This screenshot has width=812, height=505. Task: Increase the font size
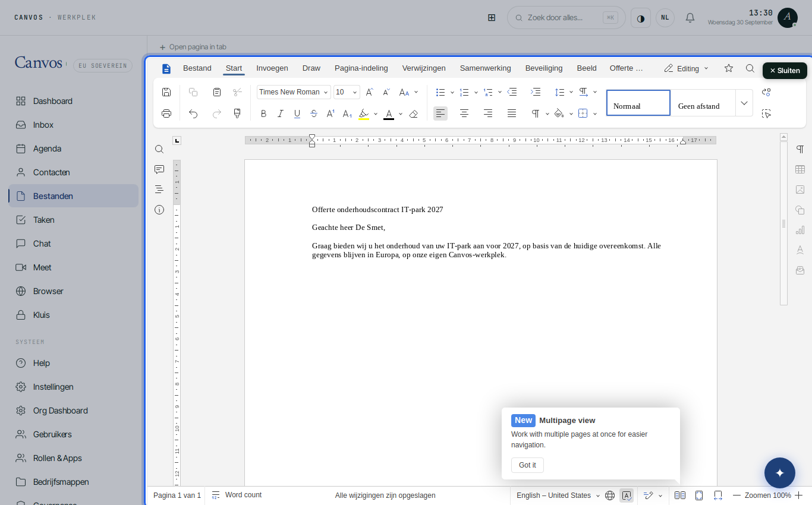tap(370, 92)
